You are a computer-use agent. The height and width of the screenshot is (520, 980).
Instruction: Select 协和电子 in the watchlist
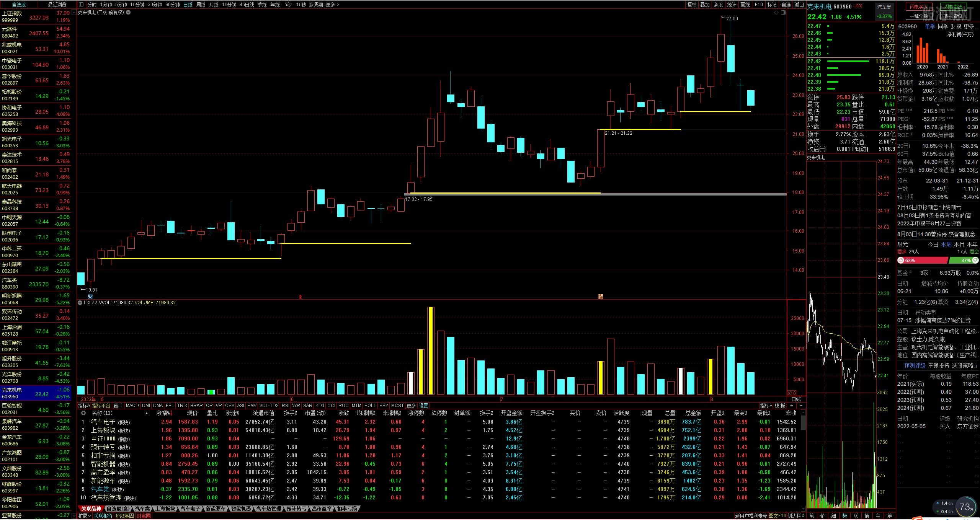point(36,111)
